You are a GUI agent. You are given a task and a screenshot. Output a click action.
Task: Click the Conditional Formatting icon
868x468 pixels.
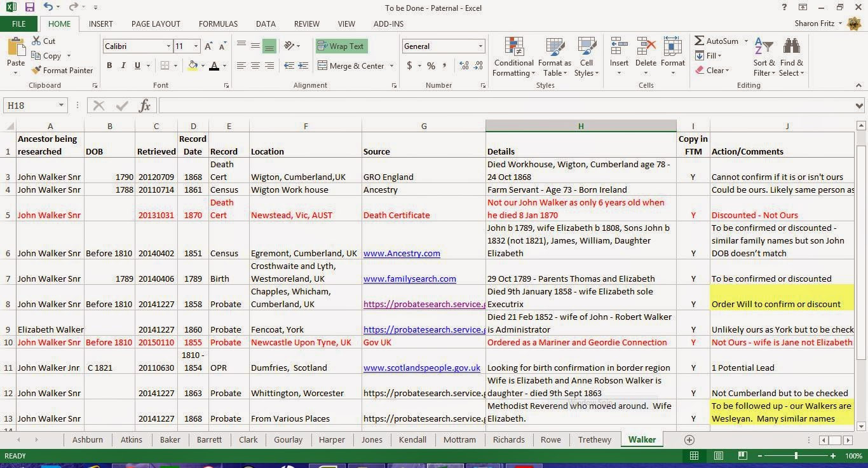point(513,49)
